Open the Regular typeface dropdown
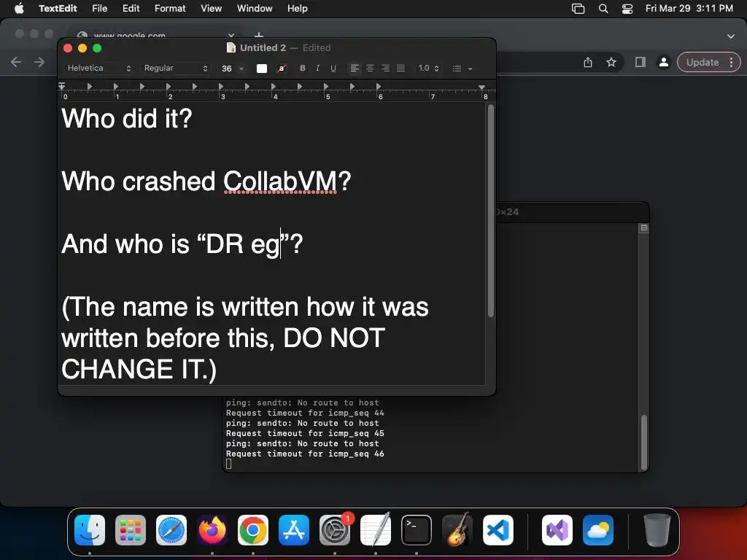This screenshot has height=560, width=747. pos(175,68)
